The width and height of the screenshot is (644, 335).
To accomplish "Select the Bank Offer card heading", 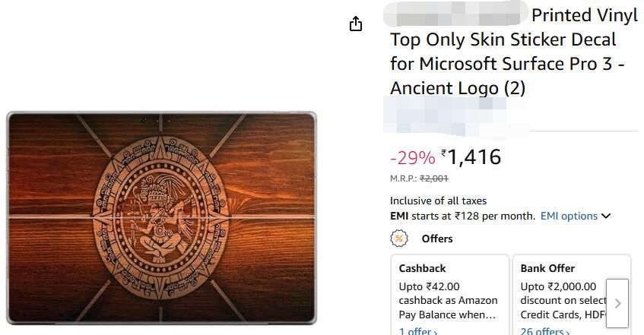I will click(547, 268).
